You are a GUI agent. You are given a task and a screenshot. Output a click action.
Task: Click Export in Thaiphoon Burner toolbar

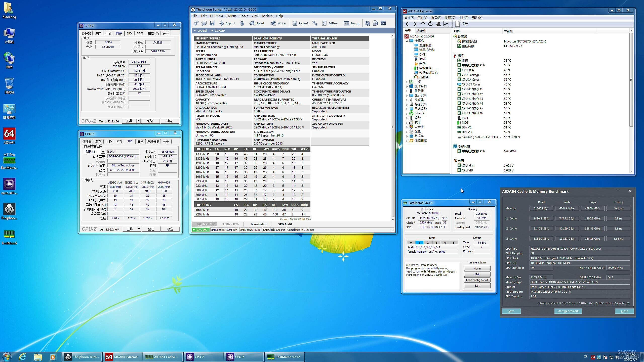pos(227,23)
